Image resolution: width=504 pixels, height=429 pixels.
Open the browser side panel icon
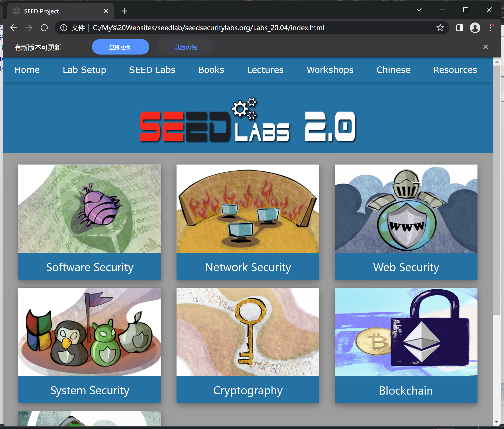click(x=460, y=28)
